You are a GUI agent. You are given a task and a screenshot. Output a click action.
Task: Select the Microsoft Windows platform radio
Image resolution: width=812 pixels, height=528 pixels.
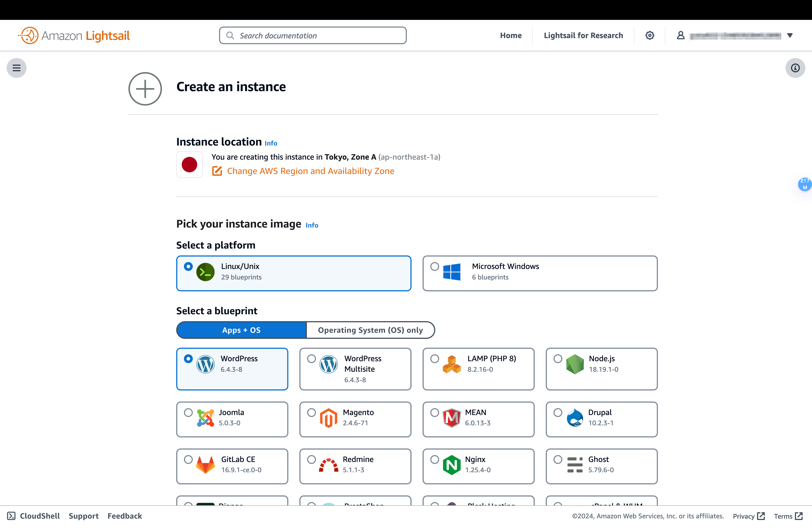pyautogui.click(x=434, y=266)
